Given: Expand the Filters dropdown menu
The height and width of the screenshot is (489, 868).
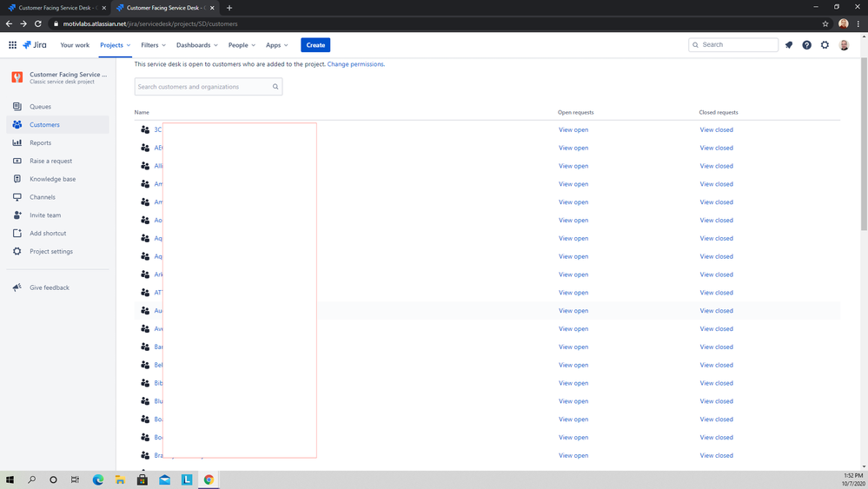Looking at the screenshot, I should [x=153, y=45].
